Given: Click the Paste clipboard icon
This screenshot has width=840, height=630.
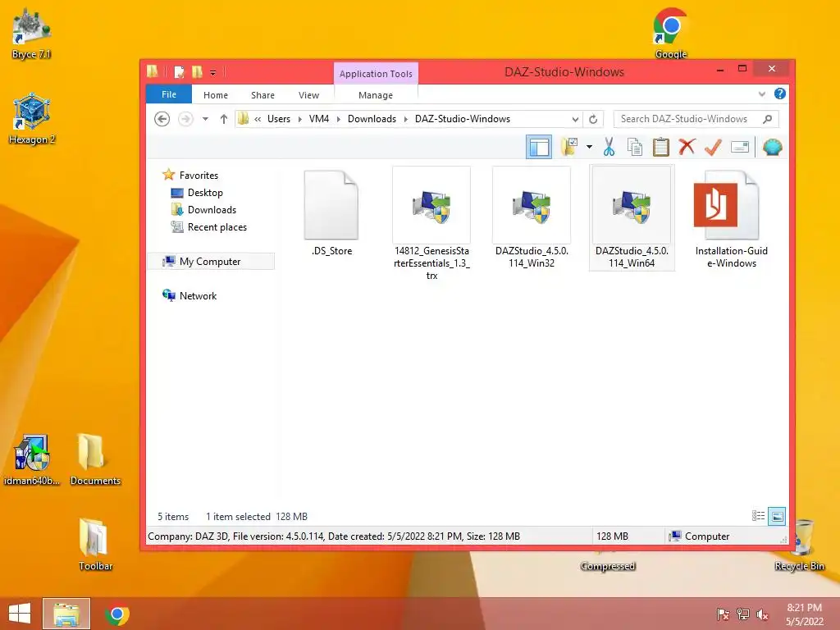Looking at the screenshot, I should click(661, 147).
